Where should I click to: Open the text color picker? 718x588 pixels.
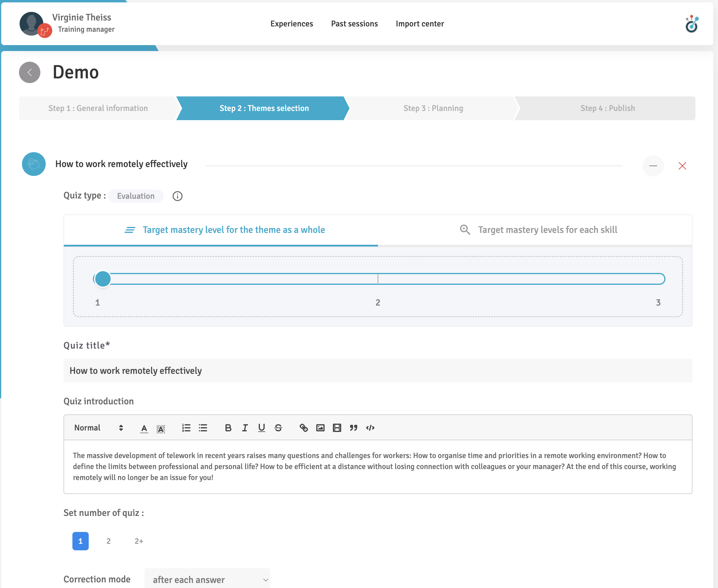coord(144,428)
